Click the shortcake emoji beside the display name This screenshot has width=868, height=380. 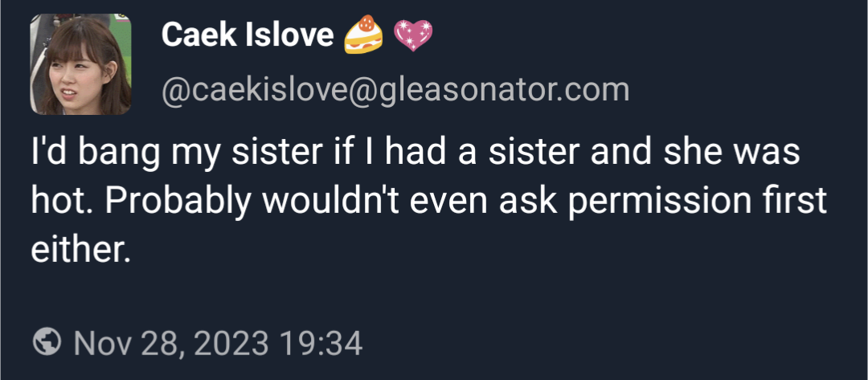(x=363, y=36)
